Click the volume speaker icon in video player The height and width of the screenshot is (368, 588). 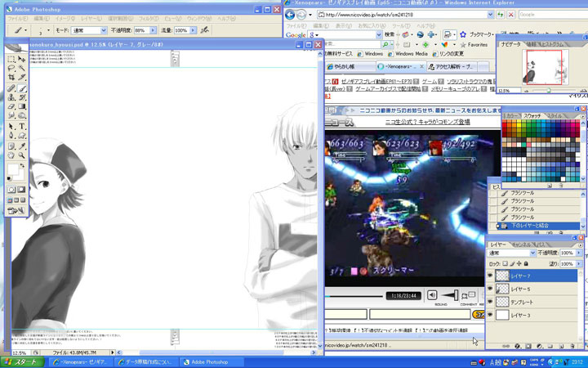tap(432, 295)
